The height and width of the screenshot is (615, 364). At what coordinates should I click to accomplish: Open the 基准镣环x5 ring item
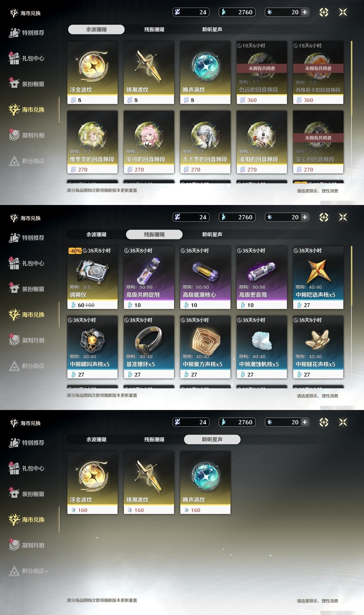point(149,347)
